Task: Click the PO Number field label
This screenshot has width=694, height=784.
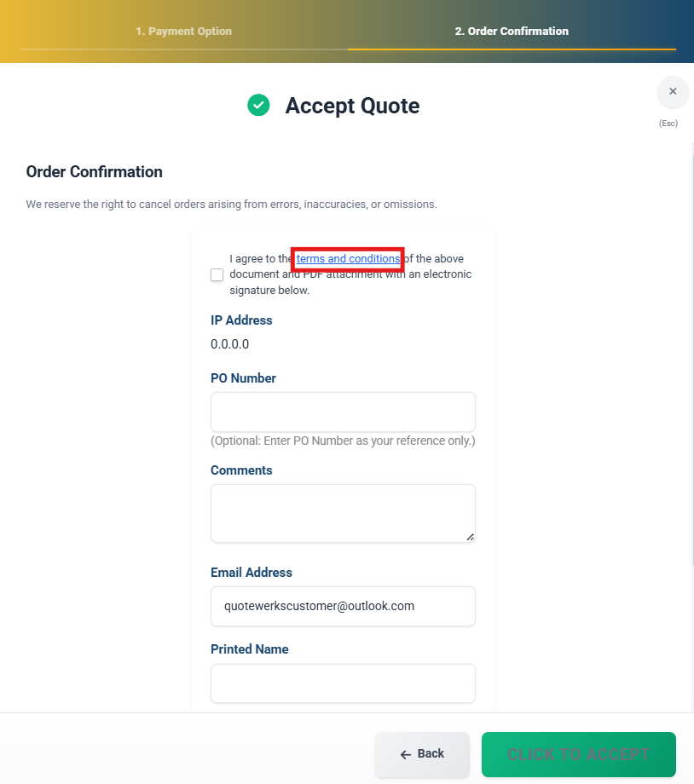Action: [243, 378]
